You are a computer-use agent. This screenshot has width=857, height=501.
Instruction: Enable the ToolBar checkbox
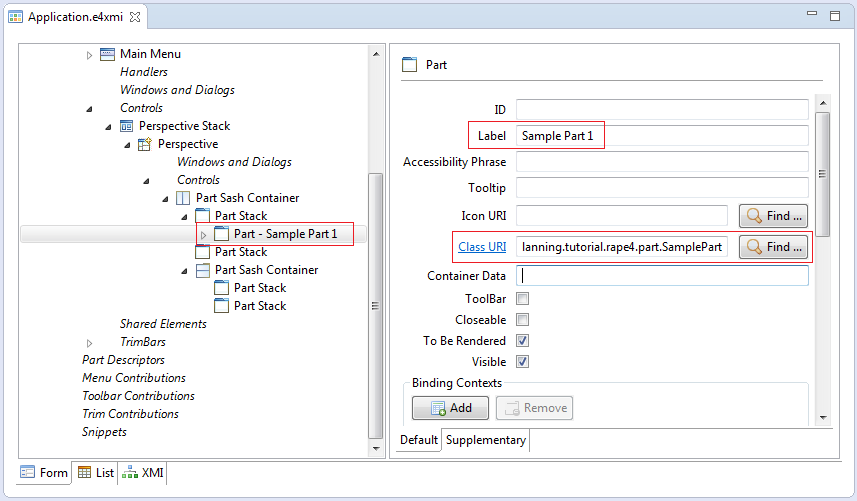coord(523,299)
